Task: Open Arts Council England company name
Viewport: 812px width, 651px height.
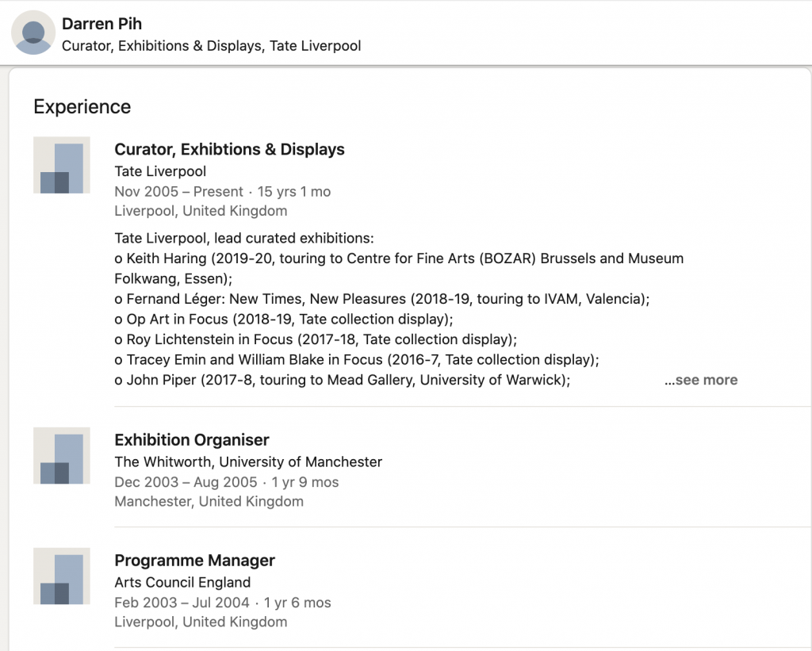Action: (182, 583)
